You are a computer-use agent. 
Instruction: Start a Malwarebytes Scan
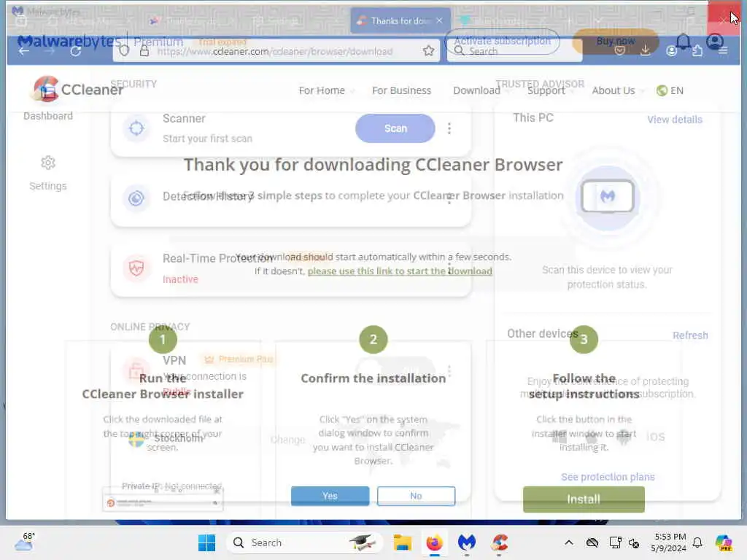click(x=395, y=128)
